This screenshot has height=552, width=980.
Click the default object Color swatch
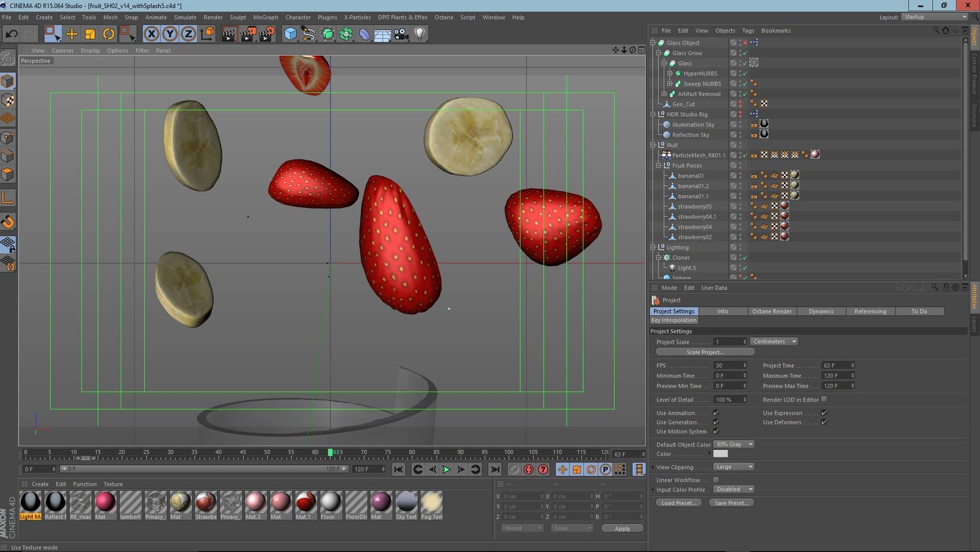click(720, 454)
